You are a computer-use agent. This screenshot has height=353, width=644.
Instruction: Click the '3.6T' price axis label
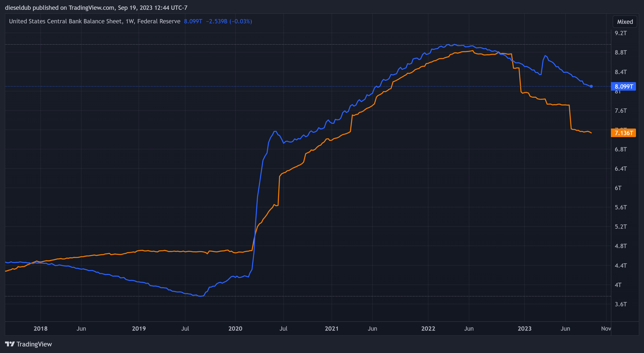[620, 304]
